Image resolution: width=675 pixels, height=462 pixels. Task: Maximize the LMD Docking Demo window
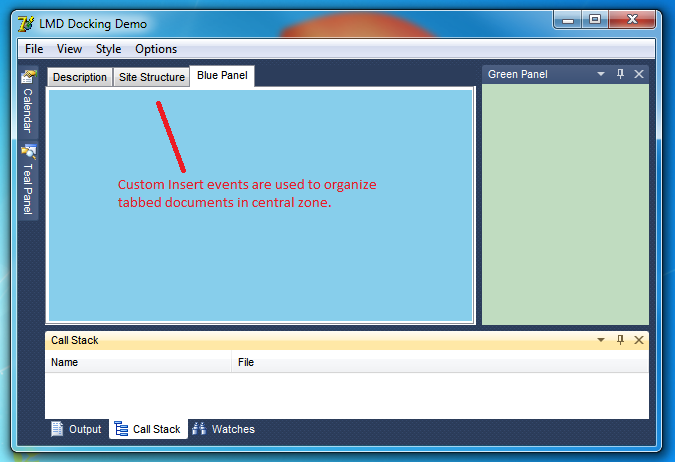pos(595,19)
